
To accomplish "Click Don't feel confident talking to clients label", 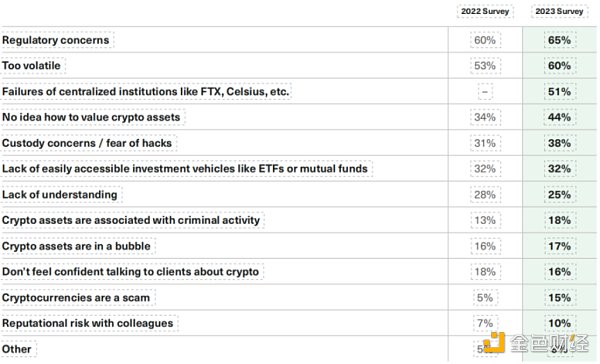I will pos(130,271).
